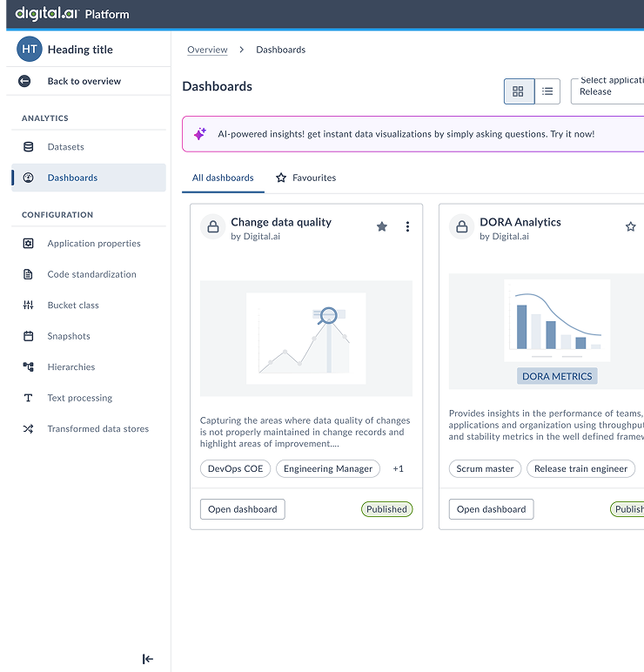Switch to list view layout

547,91
